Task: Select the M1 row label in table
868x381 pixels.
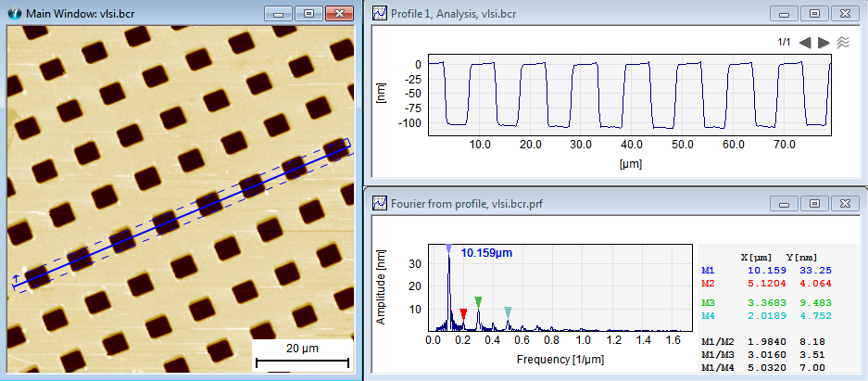Action: [x=708, y=271]
